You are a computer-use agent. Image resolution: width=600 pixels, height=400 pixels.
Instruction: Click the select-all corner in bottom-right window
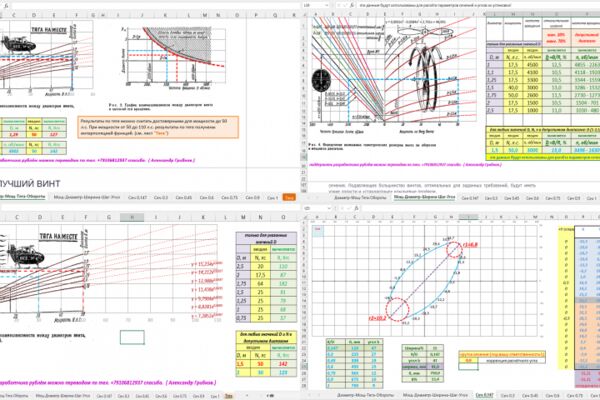(307, 217)
